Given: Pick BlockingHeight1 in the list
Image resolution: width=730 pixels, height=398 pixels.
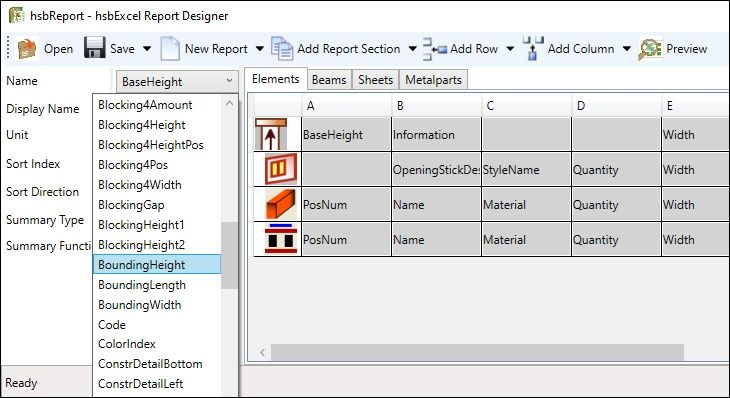Looking at the screenshot, I should pyautogui.click(x=156, y=225).
